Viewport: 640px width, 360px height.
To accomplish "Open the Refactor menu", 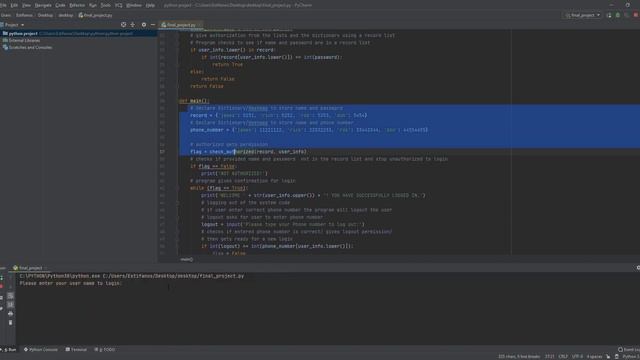I will click(x=77, y=5).
